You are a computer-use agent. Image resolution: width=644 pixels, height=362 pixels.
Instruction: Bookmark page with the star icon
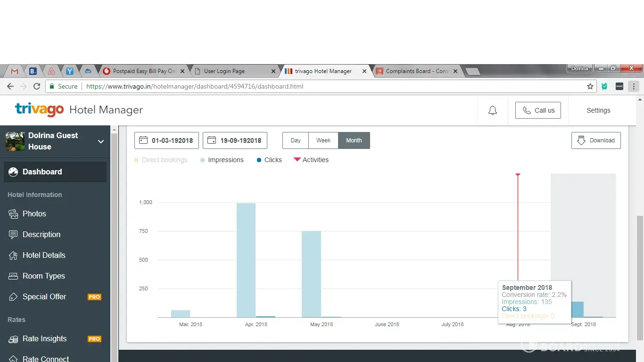pos(590,86)
